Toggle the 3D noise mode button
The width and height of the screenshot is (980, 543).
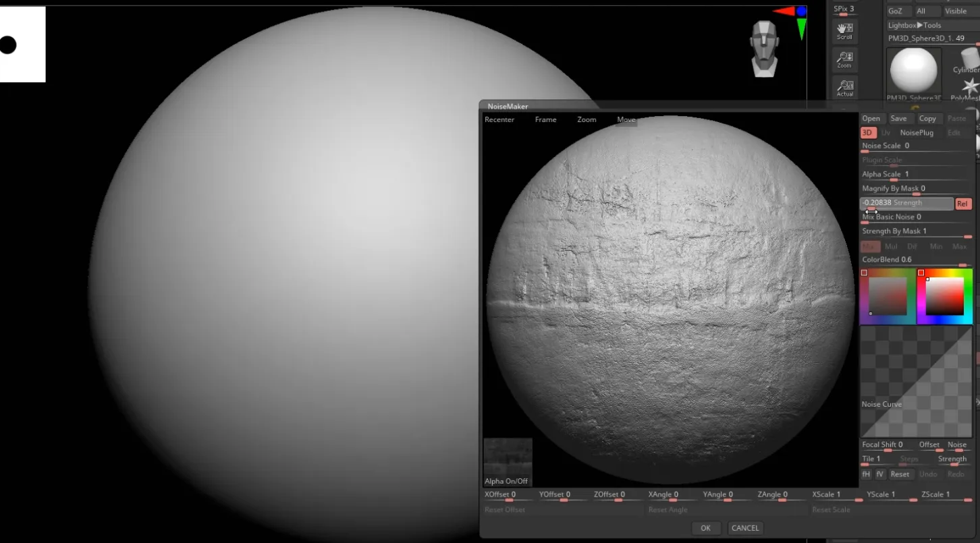868,133
